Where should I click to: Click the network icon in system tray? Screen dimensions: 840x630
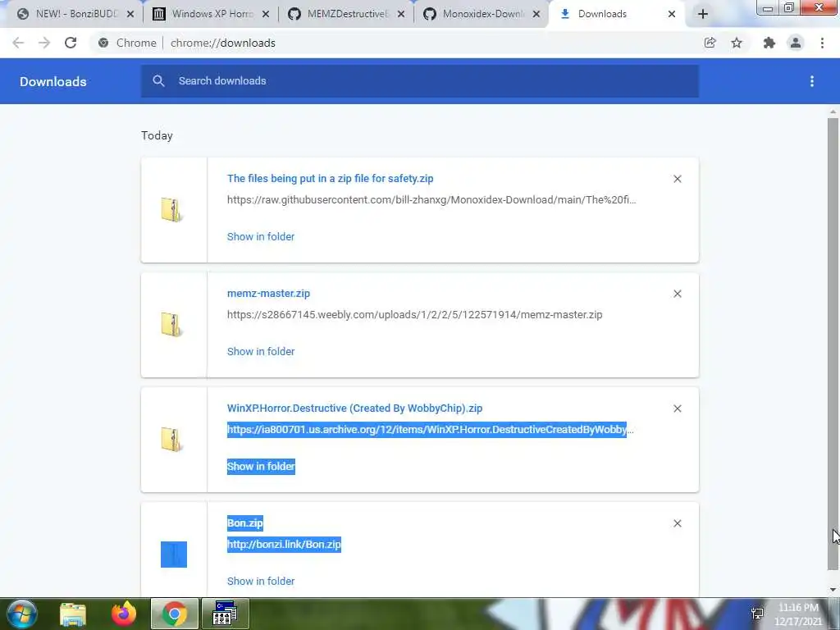coord(757,613)
